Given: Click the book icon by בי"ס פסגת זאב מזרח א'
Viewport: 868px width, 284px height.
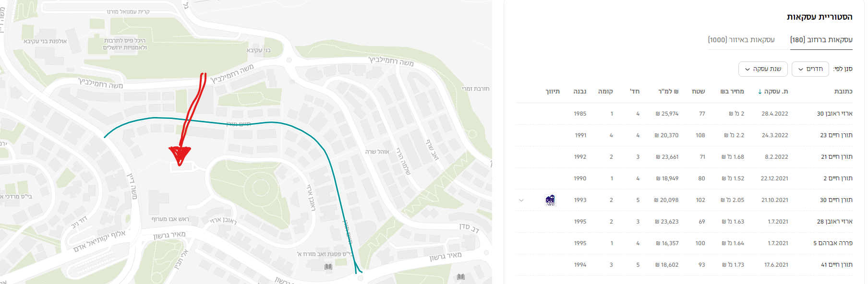Looking at the screenshot, I should [x=328, y=267].
